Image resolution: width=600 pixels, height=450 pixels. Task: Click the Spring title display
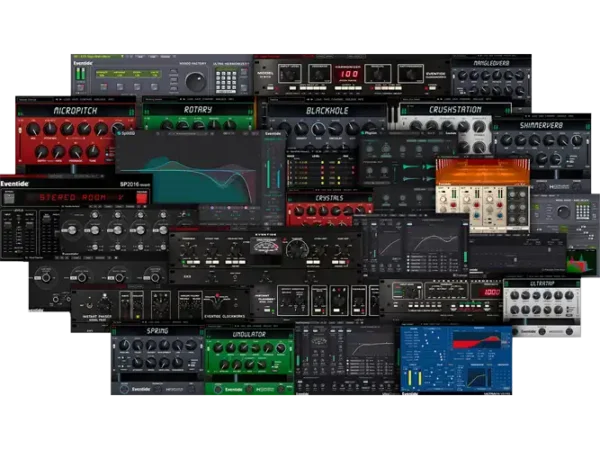(157, 331)
